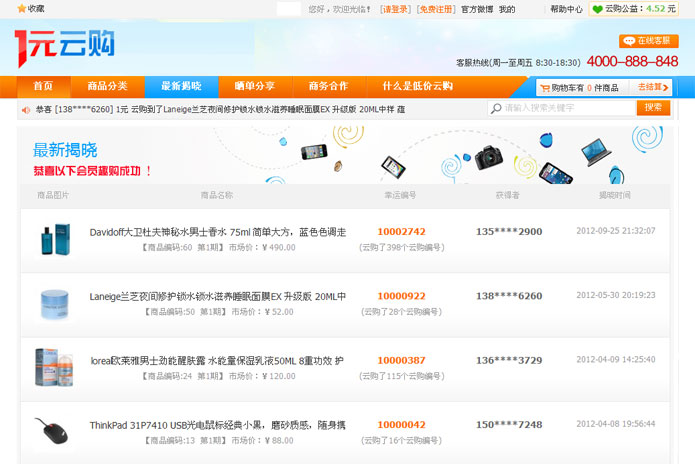Open the ThinkPad 31P7410 product title link
The image size is (695, 464).
pos(218,425)
